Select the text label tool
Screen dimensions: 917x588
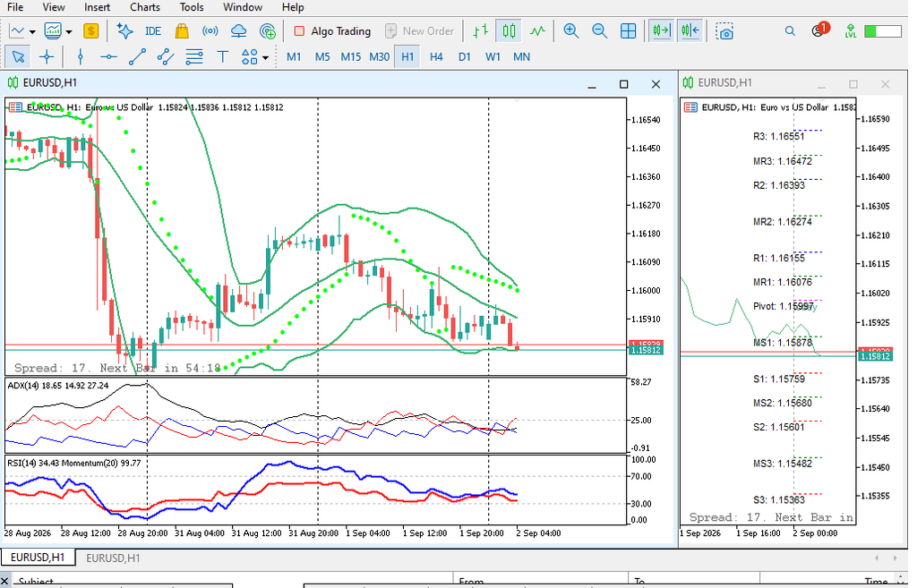point(222,56)
